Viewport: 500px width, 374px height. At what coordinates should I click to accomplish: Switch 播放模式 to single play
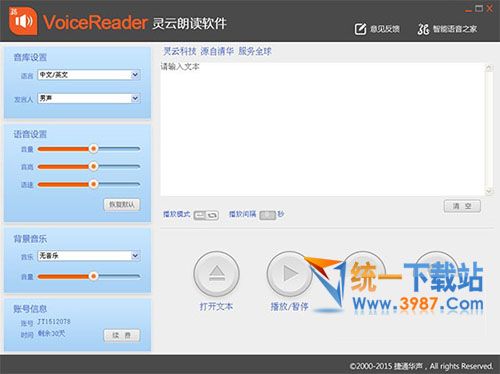click(x=200, y=215)
